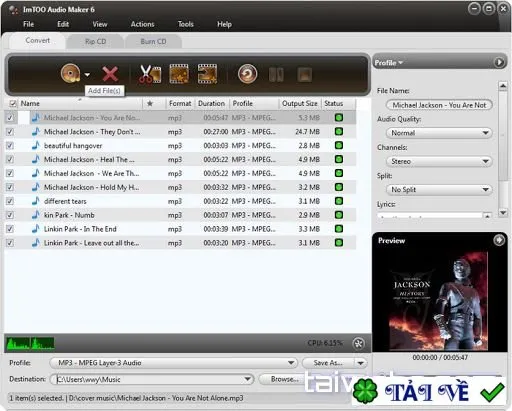
Task: Select the 00:27:00 duration cell
Action: click(216, 132)
